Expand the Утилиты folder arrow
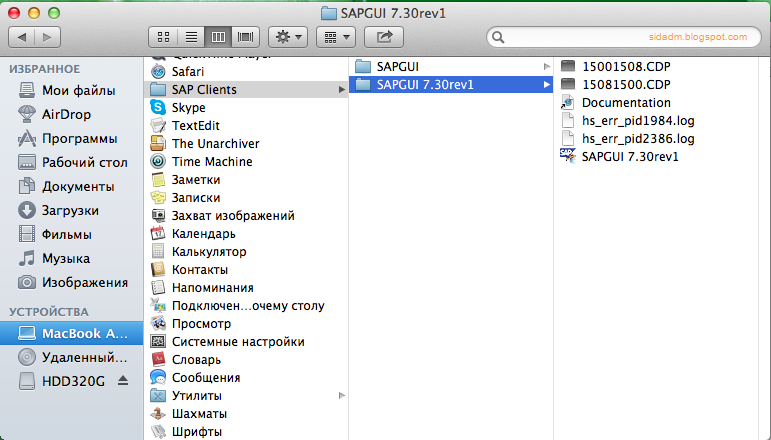The height and width of the screenshot is (440, 771). tap(341, 396)
